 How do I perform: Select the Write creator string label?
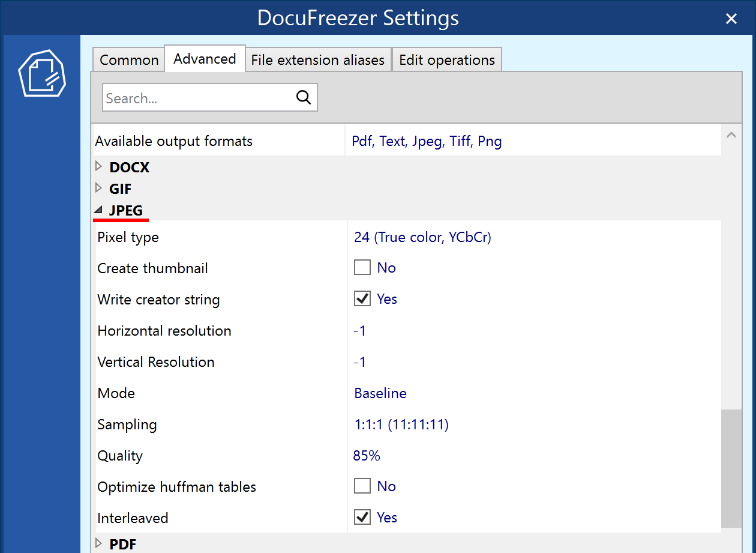click(x=158, y=300)
